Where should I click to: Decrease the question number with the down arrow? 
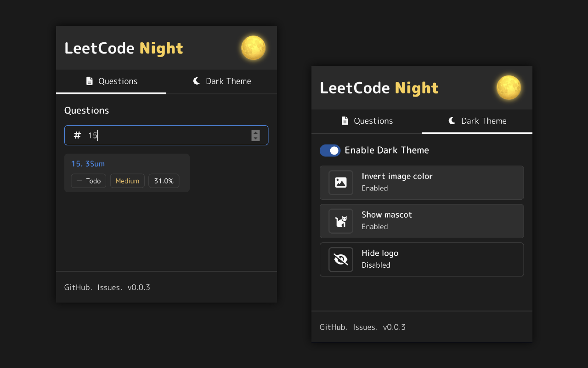pyautogui.click(x=255, y=138)
